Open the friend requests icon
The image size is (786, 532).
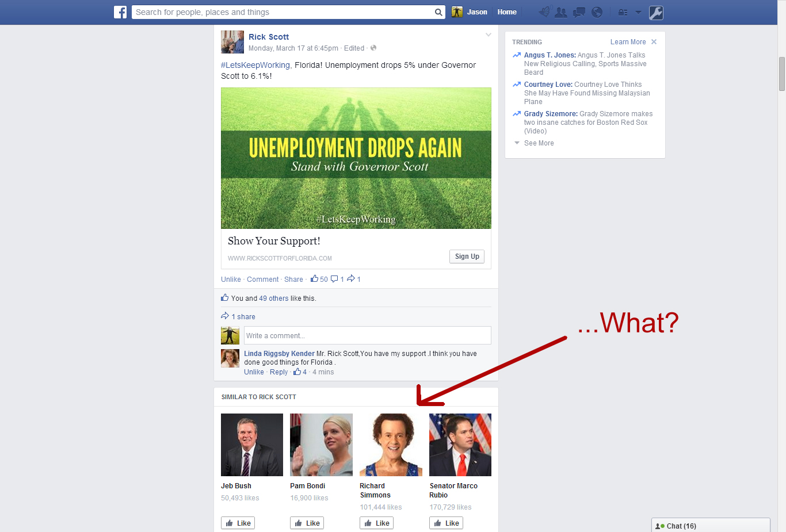[x=561, y=12]
